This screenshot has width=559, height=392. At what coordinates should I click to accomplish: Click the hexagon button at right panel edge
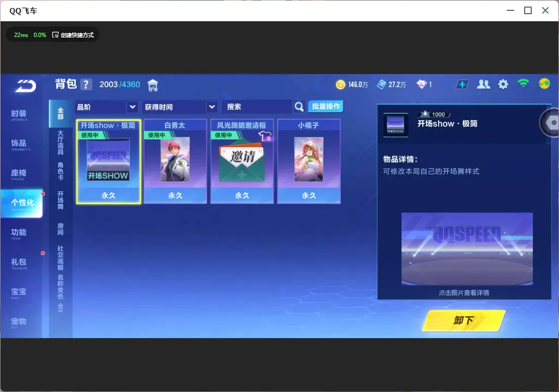(551, 122)
